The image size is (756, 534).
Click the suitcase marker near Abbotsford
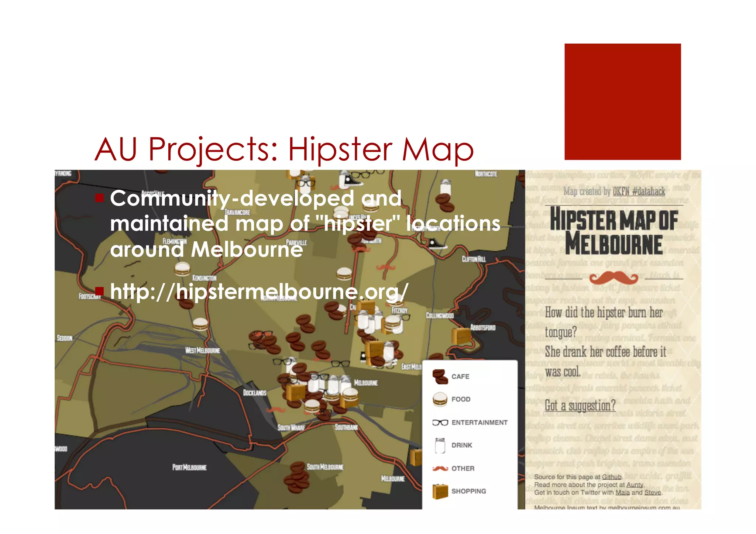(461, 336)
